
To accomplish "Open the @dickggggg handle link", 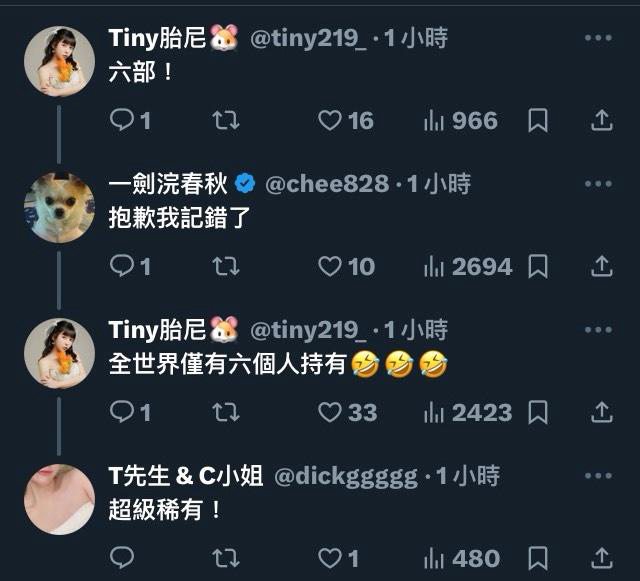I will tap(346, 476).
